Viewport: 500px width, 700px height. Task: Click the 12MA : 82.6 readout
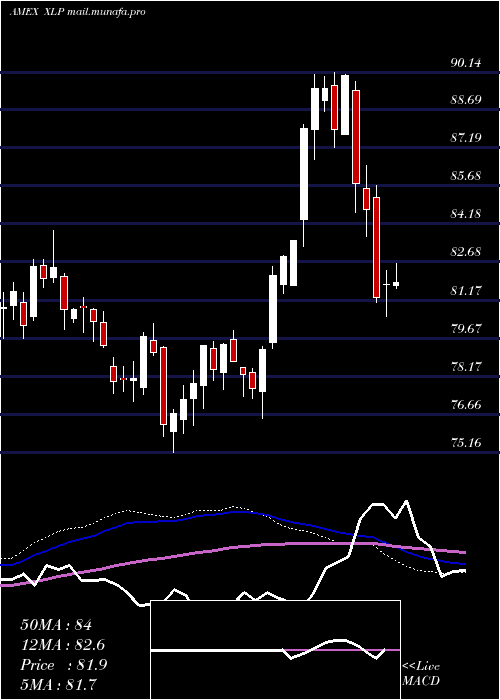click(x=63, y=645)
